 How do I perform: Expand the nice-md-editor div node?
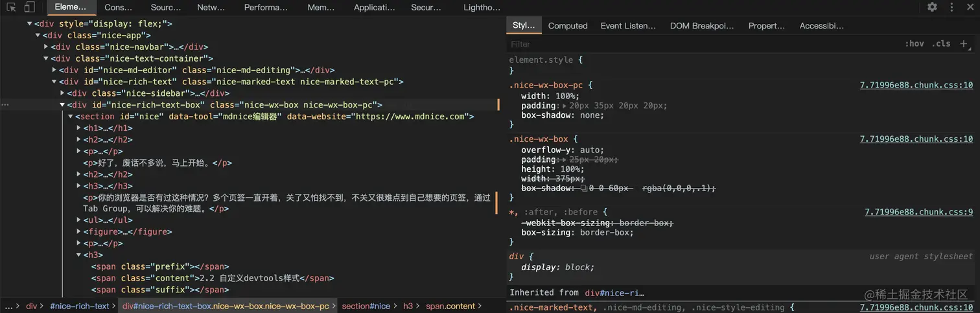tap(54, 70)
